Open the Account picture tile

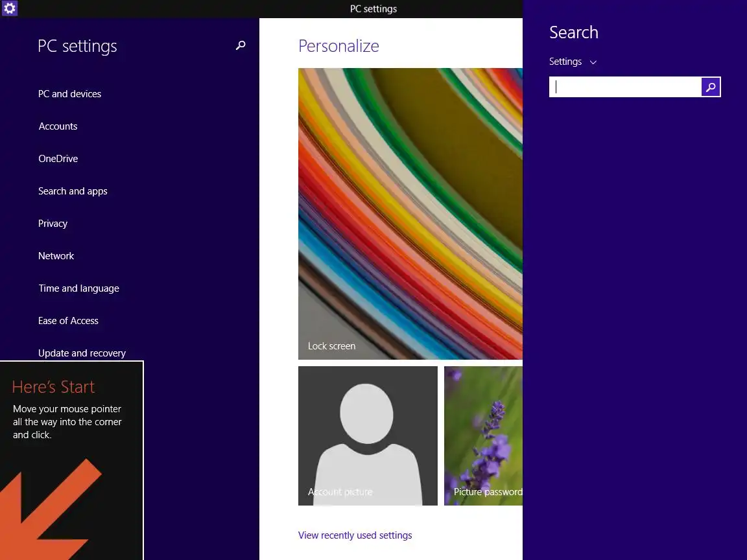point(368,436)
